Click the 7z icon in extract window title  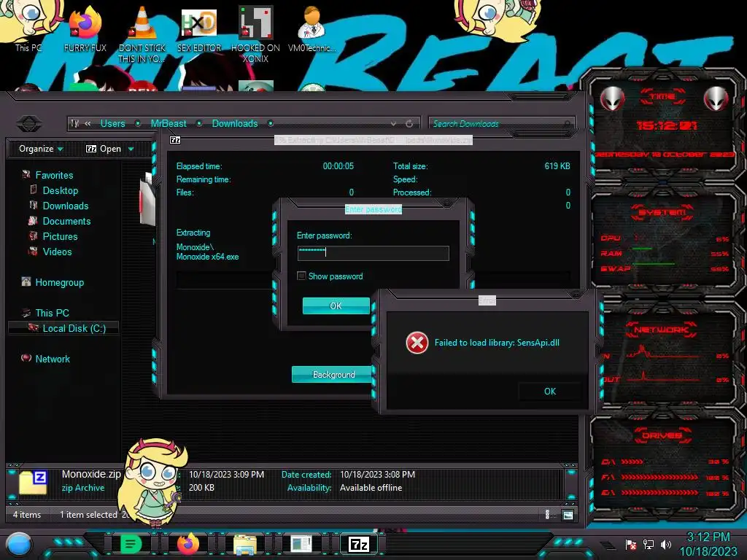[175, 140]
